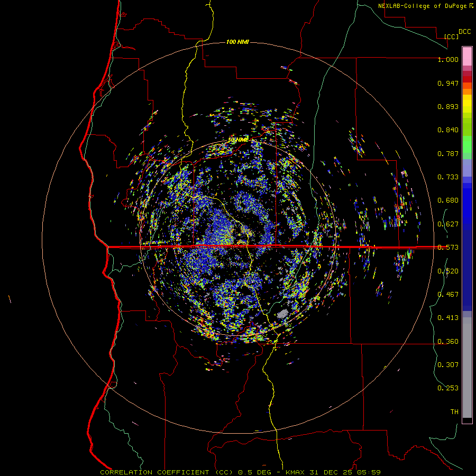This screenshot has width=476, height=476.
Task: Click the 0.467 legend value
Action: click(448, 295)
